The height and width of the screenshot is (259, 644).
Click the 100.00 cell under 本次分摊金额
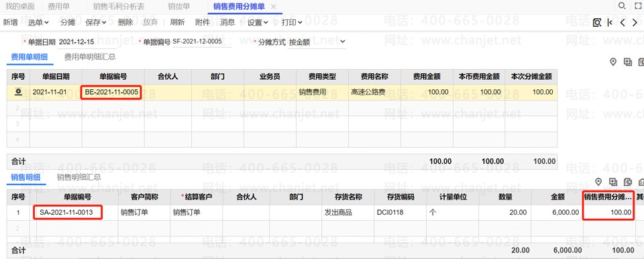(x=531, y=92)
